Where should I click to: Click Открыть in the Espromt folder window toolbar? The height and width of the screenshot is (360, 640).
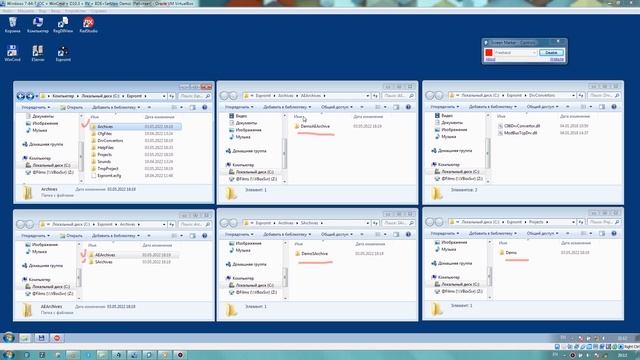click(71, 107)
